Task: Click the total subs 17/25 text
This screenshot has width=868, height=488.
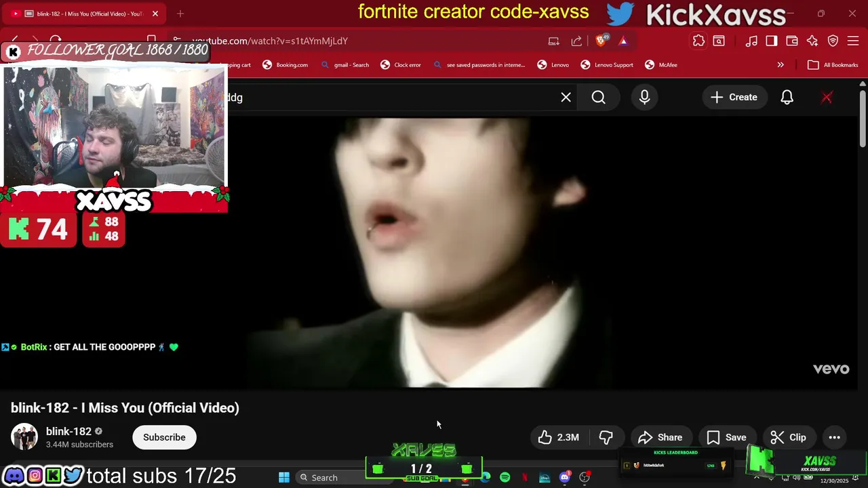Action: click(161, 476)
